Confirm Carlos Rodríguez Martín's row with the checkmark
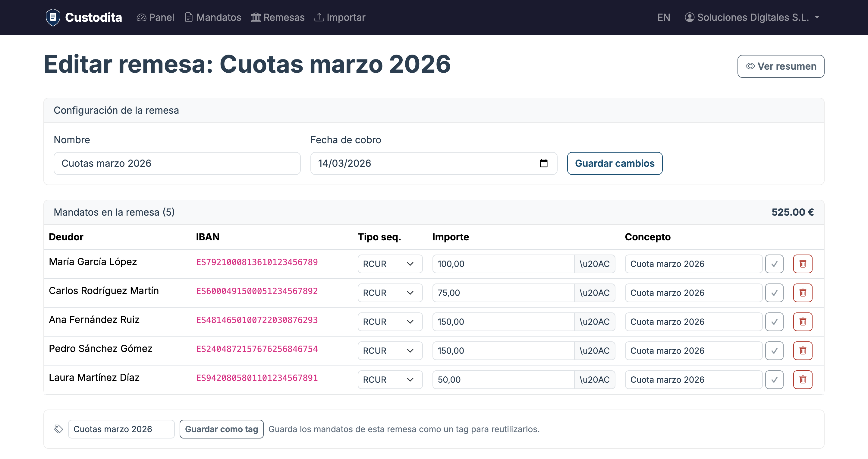Viewport: 868px width, 459px height. (x=774, y=293)
